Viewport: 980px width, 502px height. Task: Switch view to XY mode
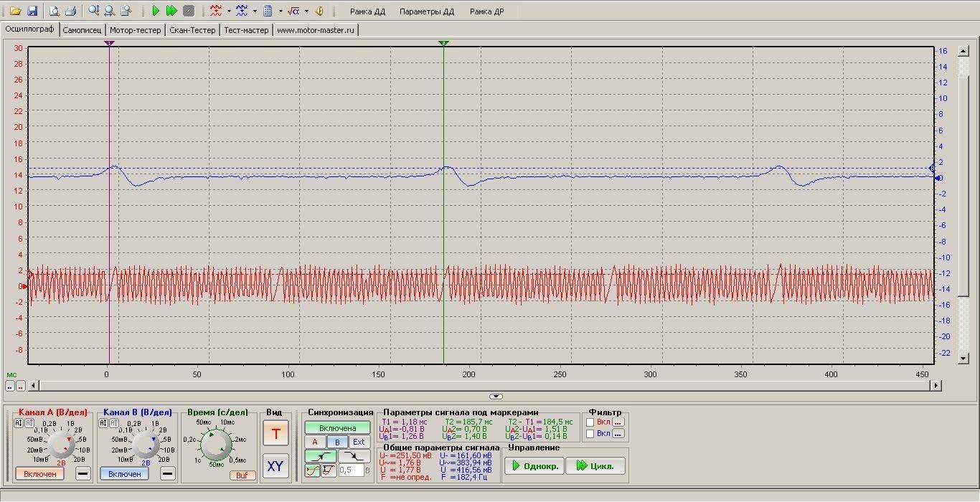[275, 466]
